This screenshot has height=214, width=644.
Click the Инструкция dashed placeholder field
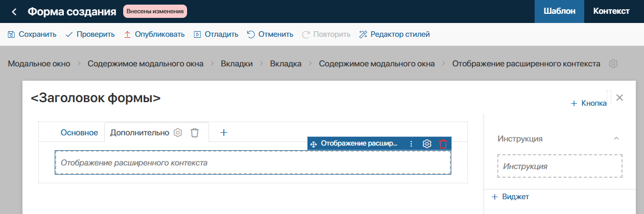[x=560, y=166]
